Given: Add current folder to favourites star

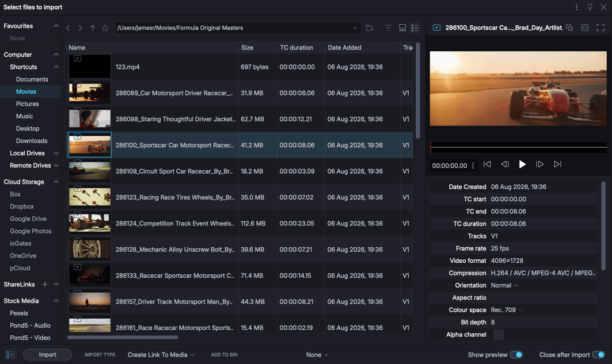Looking at the screenshot, I should 105,28.
